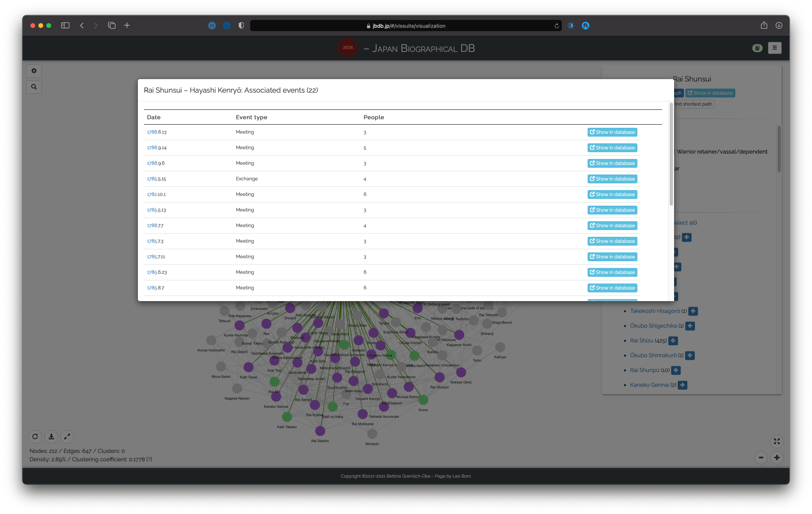Expand node Ōkubo Shigechika with its plus icon
Viewport: 812px width, 514px height.
690,326
